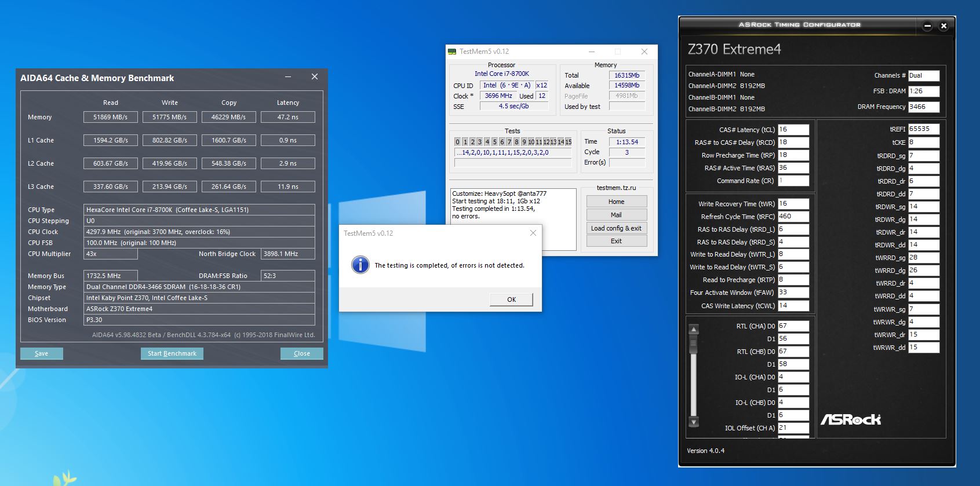Click the Close button in AIDA64 benchmark
This screenshot has height=486, width=980.
coord(302,353)
